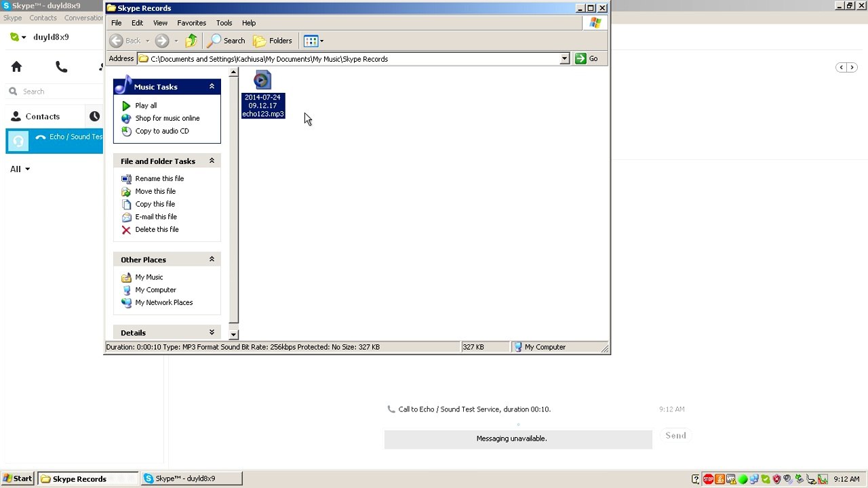The image size is (868, 488).
Task: Open the Contacts menu in Skype window
Action: [43, 18]
